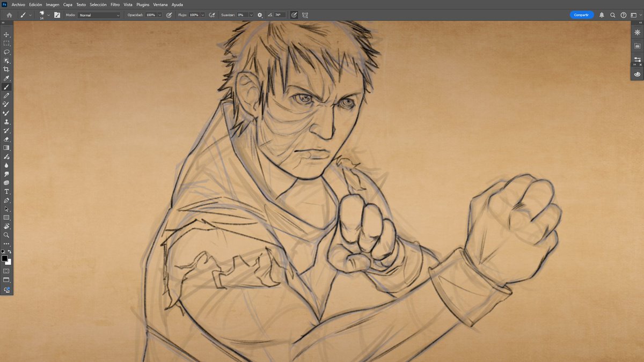Toggle the Brush Settings panel
Viewport: 644px width, 362px height.
tap(57, 15)
